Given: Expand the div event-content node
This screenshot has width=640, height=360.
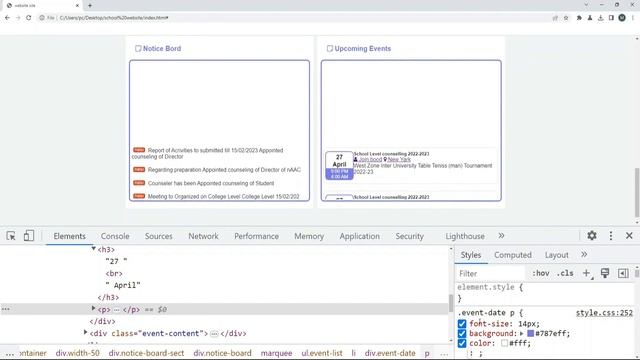Looking at the screenshot, I should [x=85, y=333].
